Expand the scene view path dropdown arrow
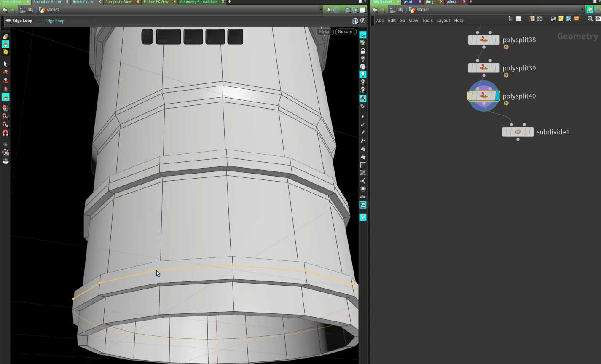The height and width of the screenshot is (364, 601). pyautogui.click(x=321, y=10)
